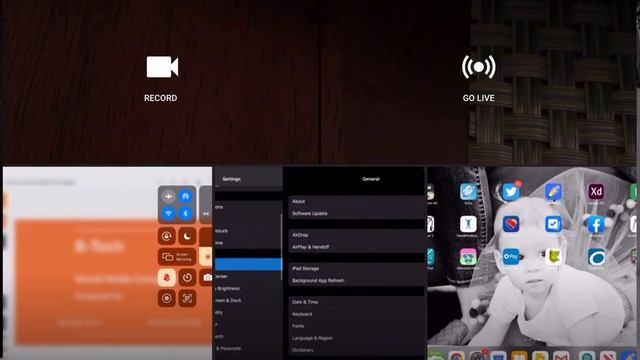The height and width of the screenshot is (360, 640).
Task: Tap the GO LIVE broadcast icon
Action: click(x=478, y=67)
